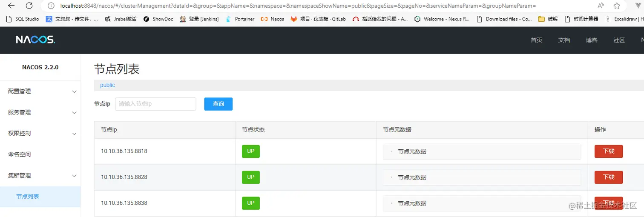The width and height of the screenshot is (644, 217).
Task: Expand 节点元数据 for node 10.10.36.135:8828
Action: tap(482, 177)
